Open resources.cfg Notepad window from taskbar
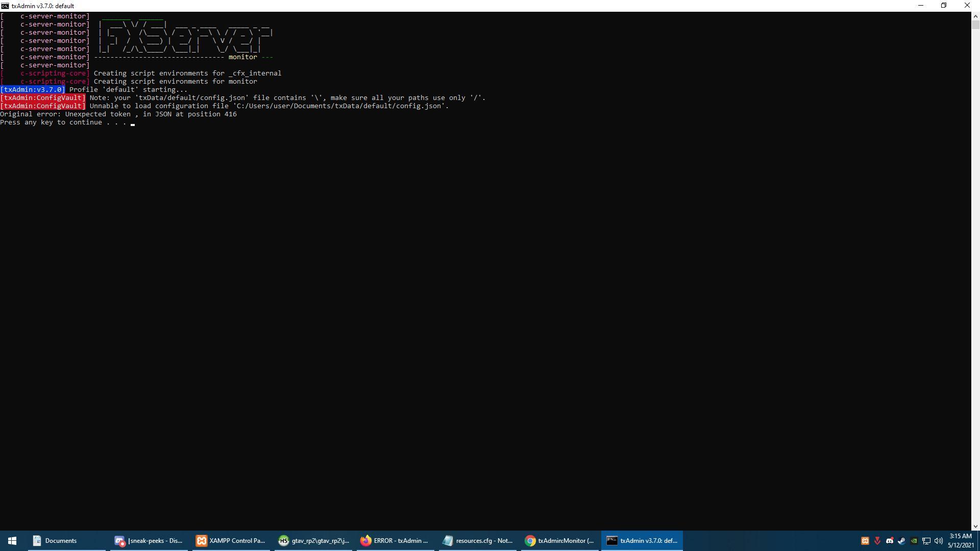Screen dimensions: 980x551 (477, 541)
